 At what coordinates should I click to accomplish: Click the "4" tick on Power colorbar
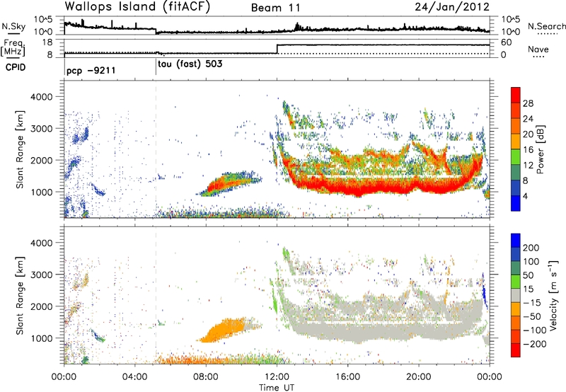coord(525,197)
